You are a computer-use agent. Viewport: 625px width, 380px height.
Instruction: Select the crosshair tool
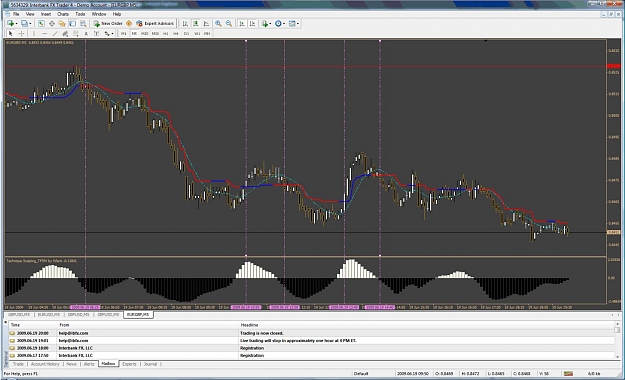point(21,33)
